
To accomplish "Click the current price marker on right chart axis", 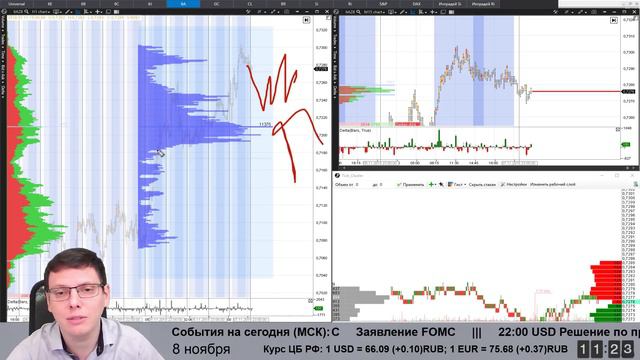I will [x=629, y=91].
